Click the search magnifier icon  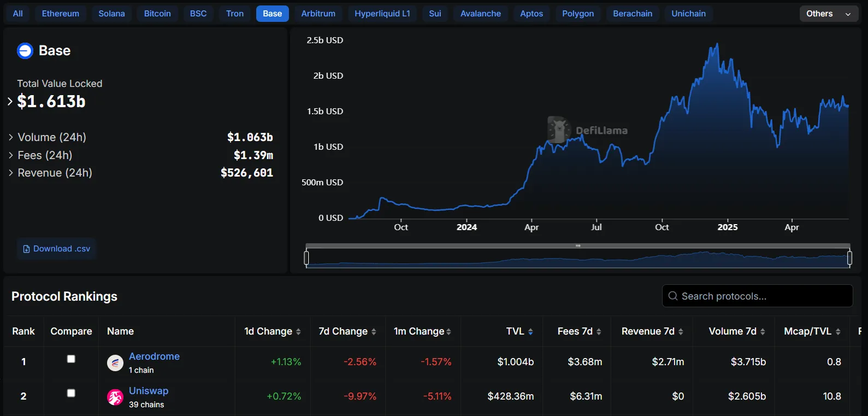click(x=673, y=296)
